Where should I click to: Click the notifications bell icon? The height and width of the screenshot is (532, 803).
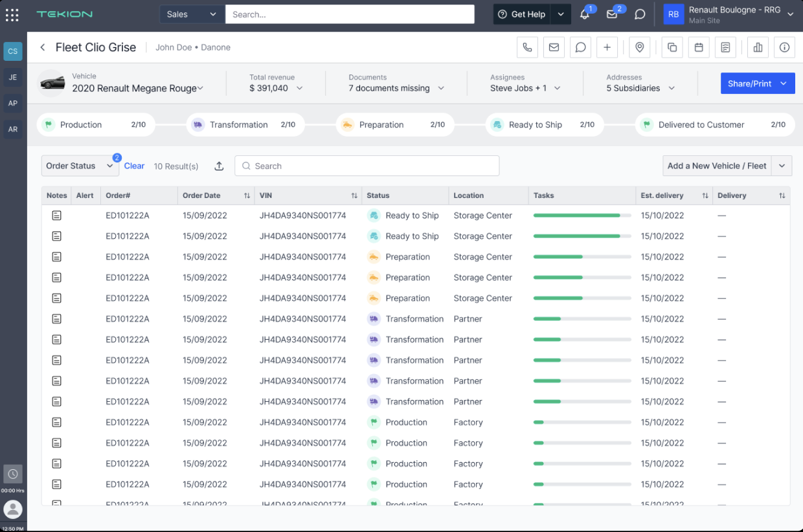585,14
